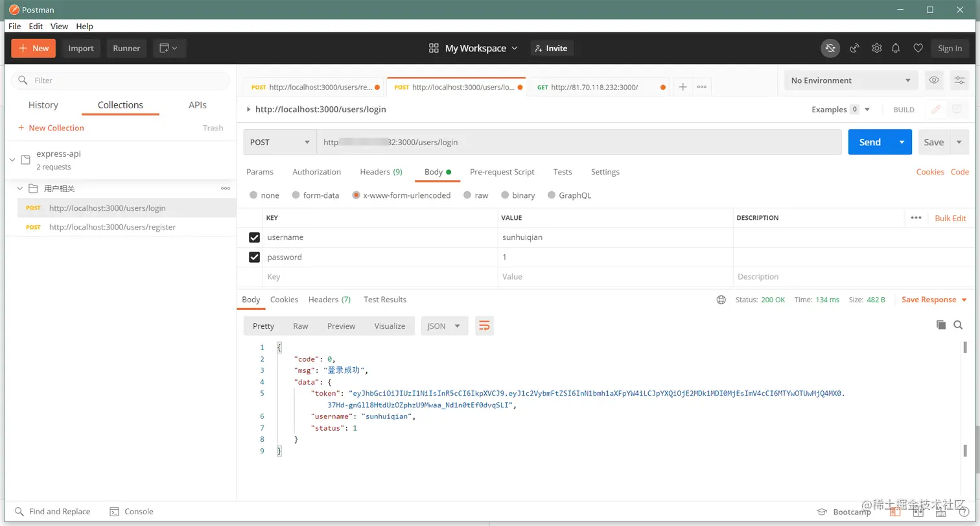Open the Authorization request tab
Image resolution: width=980 pixels, height=526 pixels.
click(x=316, y=172)
